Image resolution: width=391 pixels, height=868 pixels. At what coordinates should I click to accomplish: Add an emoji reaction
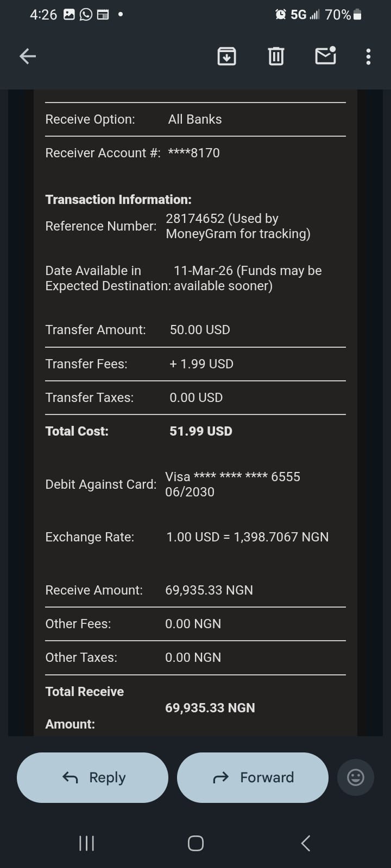click(356, 777)
